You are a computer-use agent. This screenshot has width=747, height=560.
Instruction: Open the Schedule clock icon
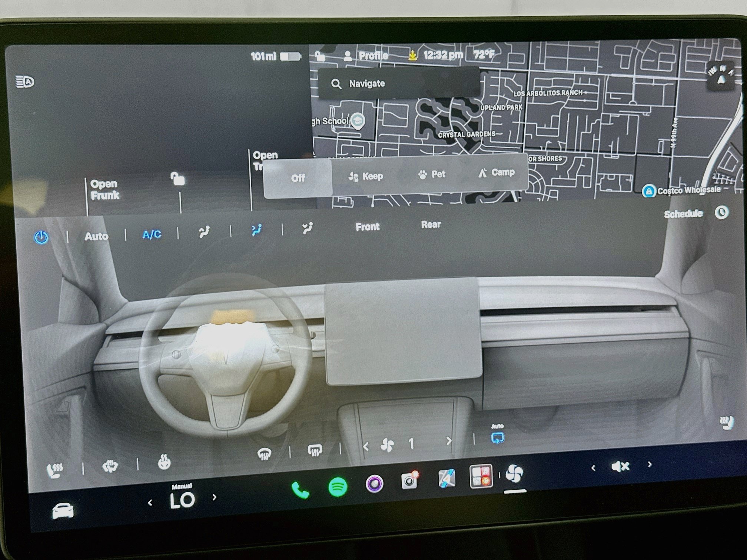[x=721, y=213]
